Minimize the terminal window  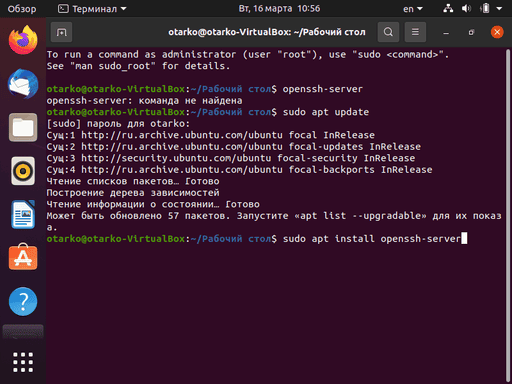click(x=446, y=32)
